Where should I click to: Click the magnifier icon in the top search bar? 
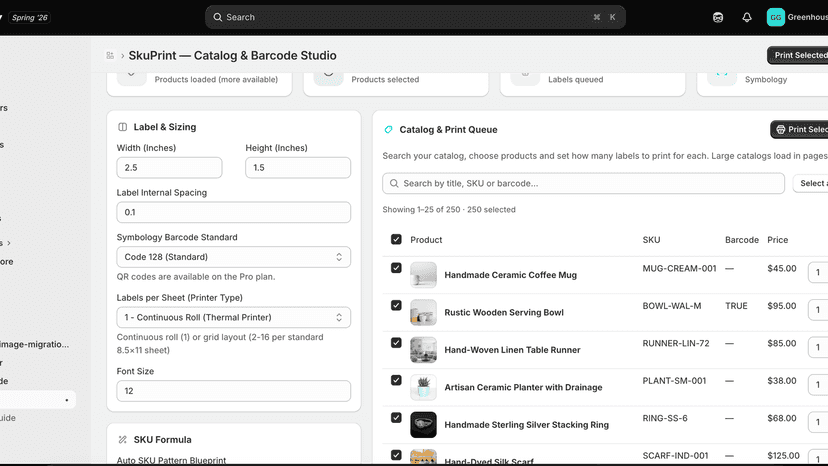point(218,17)
